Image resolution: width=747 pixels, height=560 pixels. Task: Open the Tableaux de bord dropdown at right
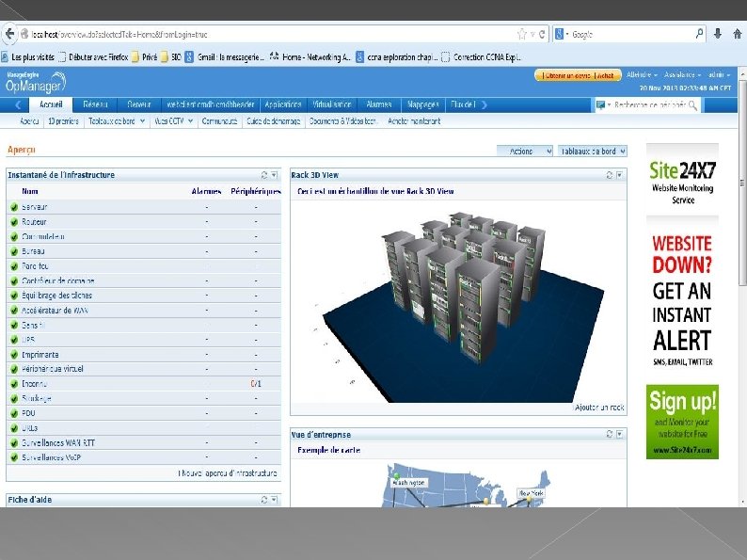point(592,152)
